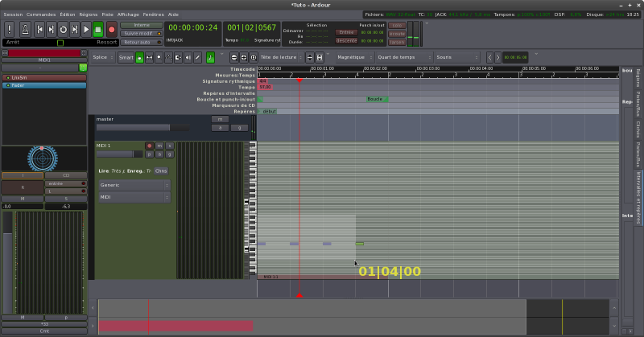The height and width of the screenshot is (337, 644).
Task: Toggle the metronome click
Action: (x=25, y=30)
